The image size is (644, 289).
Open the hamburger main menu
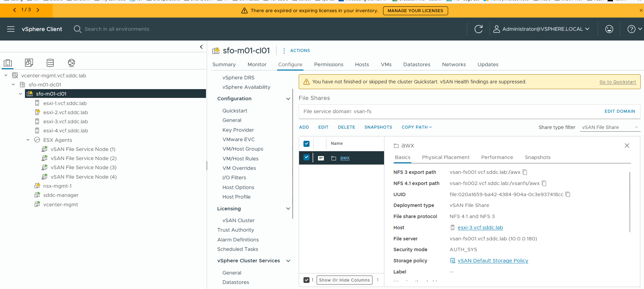coord(11,29)
